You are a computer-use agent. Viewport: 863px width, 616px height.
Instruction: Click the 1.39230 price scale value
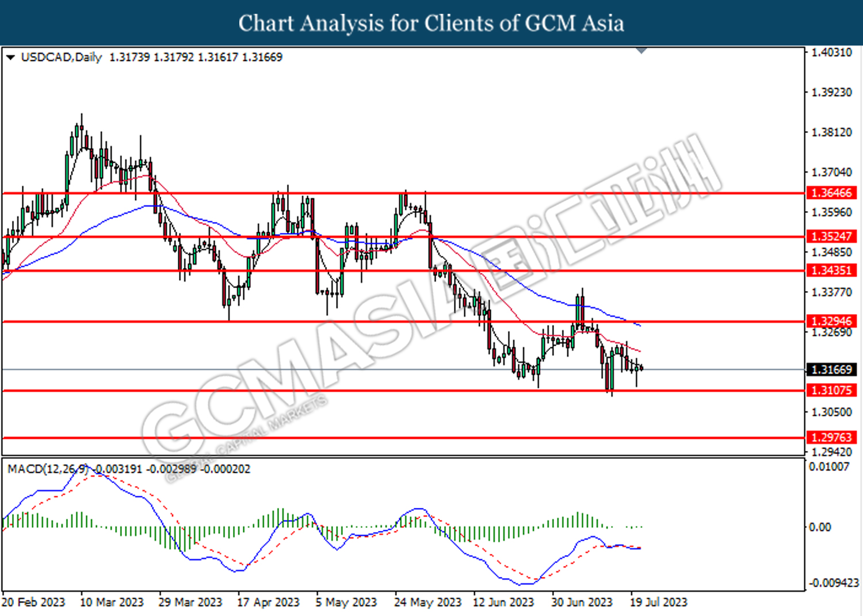point(831,92)
